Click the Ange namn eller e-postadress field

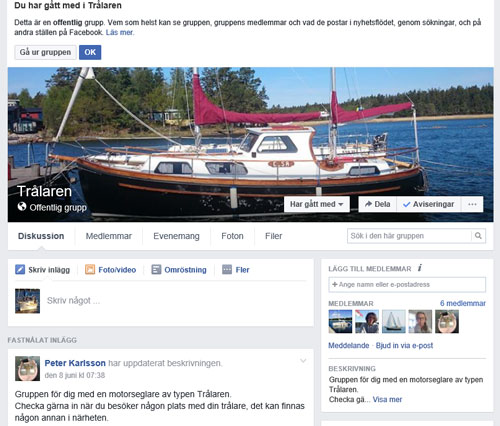[x=407, y=285]
